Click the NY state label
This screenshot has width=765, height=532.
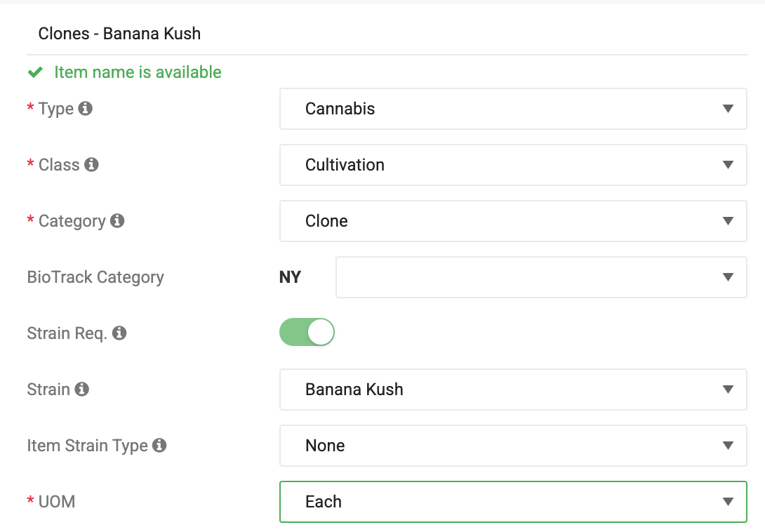290,277
